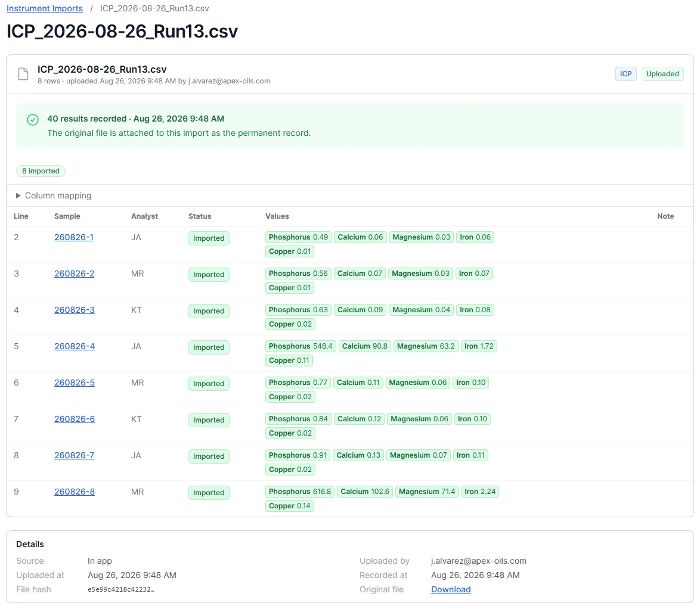700x609 pixels.
Task: Click the Status column header
Action: point(200,216)
